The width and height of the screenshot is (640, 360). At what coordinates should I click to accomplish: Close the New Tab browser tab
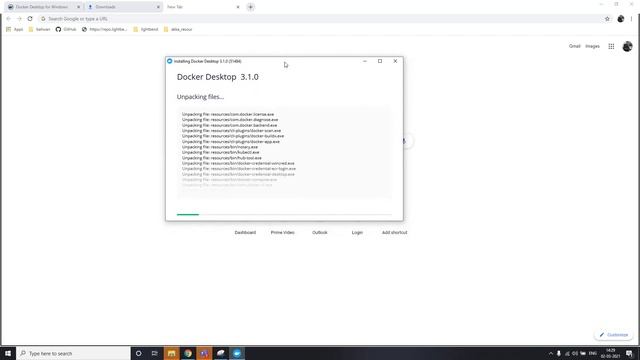coord(238,7)
